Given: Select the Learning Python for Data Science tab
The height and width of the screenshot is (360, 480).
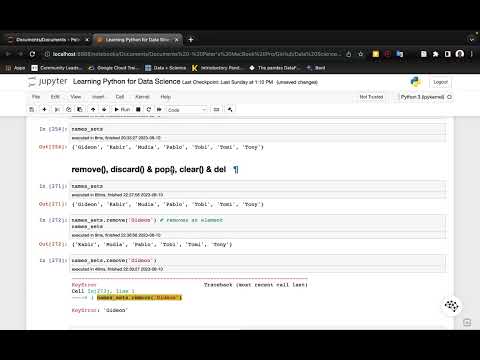Looking at the screenshot, I should point(137,40).
